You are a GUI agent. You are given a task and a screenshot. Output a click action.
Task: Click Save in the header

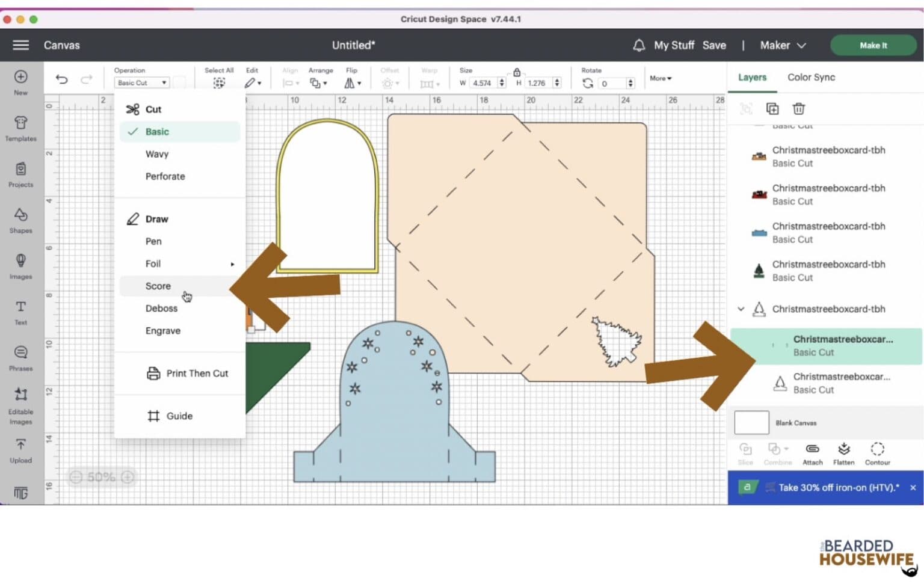(x=714, y=45)
